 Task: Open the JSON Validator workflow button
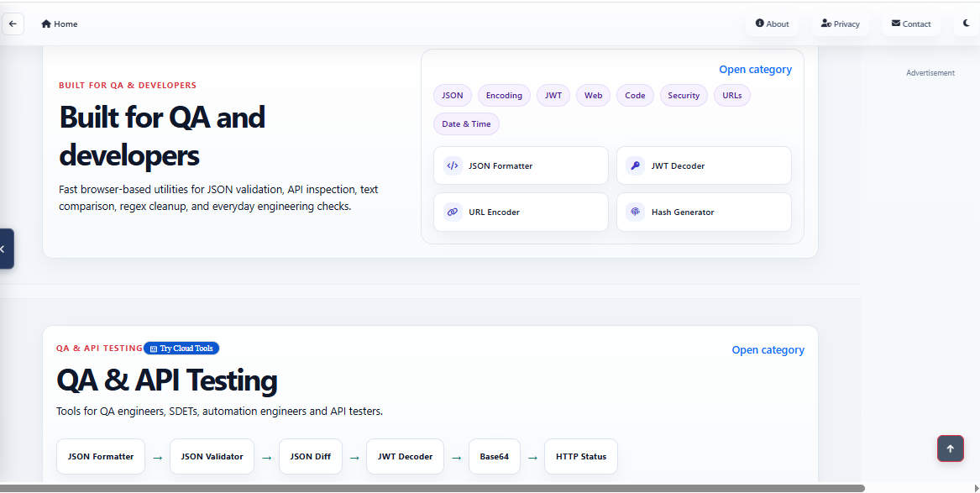(212, 457)
